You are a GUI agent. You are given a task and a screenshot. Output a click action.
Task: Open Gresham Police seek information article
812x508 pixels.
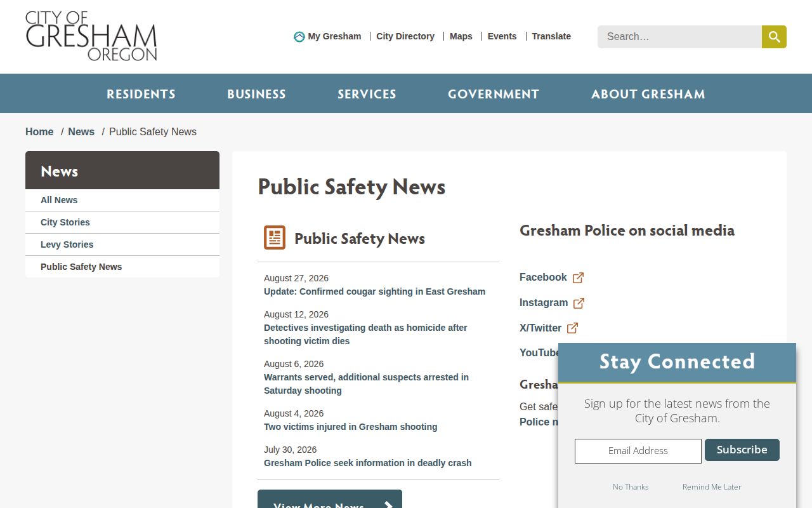[367, 463]
